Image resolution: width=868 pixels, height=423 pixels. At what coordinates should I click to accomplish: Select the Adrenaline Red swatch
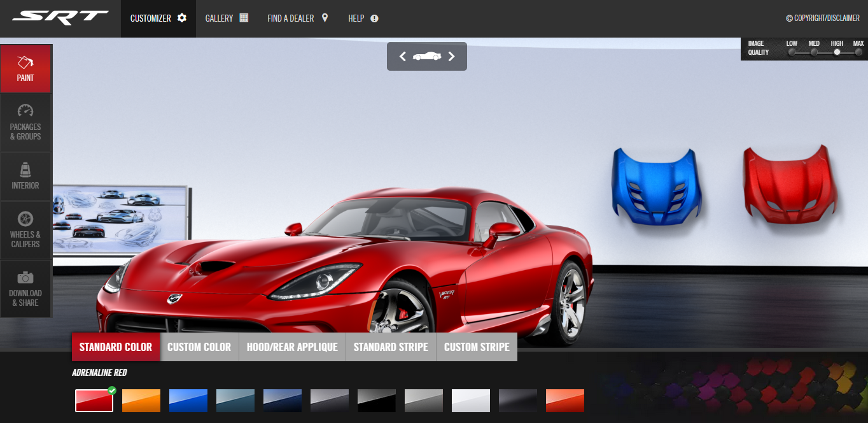click(94, 401)
